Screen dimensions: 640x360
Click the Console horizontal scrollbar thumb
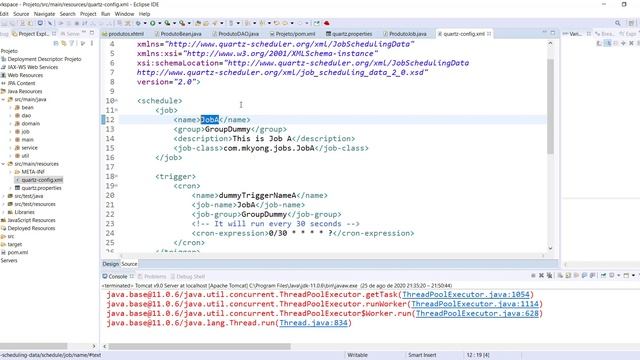199,346
